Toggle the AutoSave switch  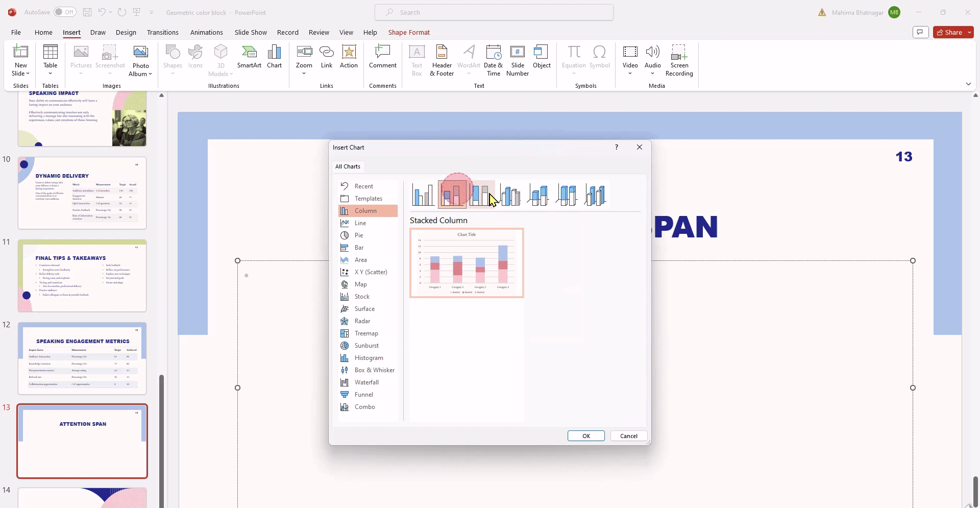65,12
